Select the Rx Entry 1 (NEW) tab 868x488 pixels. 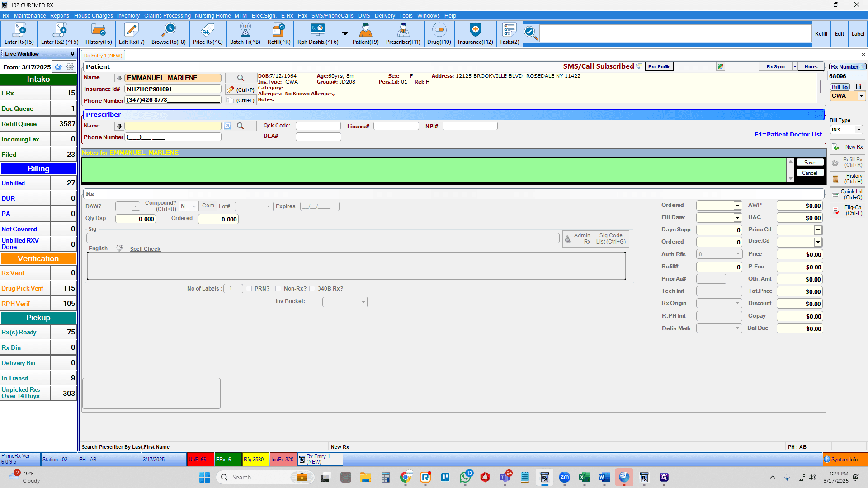[x=103, y=56]
